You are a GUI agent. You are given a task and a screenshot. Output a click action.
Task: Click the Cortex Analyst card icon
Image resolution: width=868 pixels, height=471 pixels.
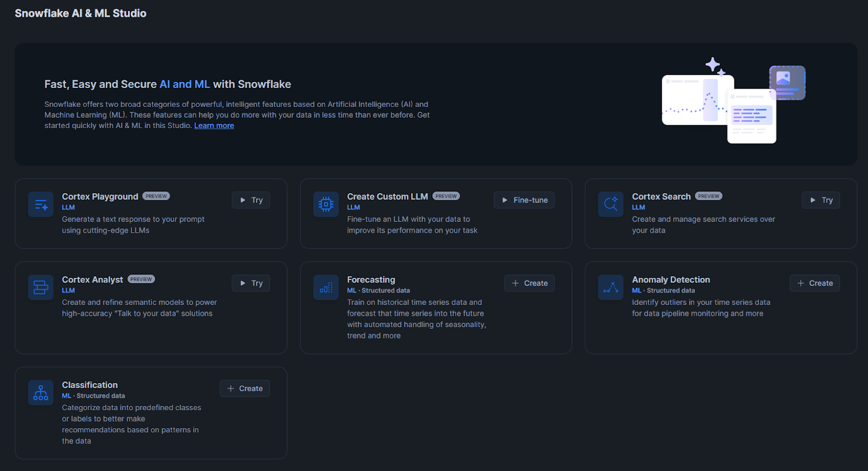point(41,288)
